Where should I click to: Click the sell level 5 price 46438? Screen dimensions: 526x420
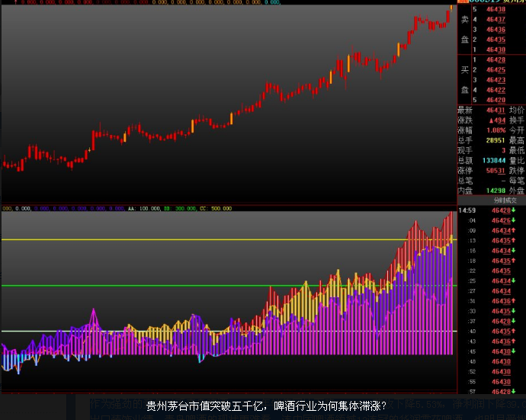[496, 9]
